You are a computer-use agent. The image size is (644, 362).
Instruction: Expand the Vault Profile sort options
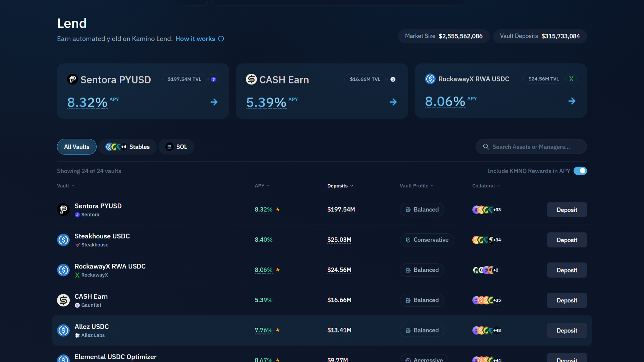(416, 185)
